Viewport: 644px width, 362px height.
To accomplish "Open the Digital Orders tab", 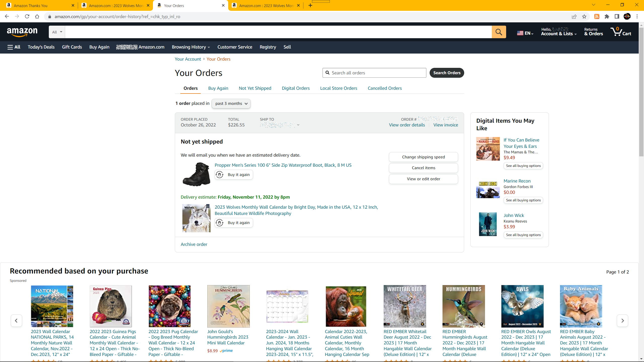I will click(x=296, y=88).
